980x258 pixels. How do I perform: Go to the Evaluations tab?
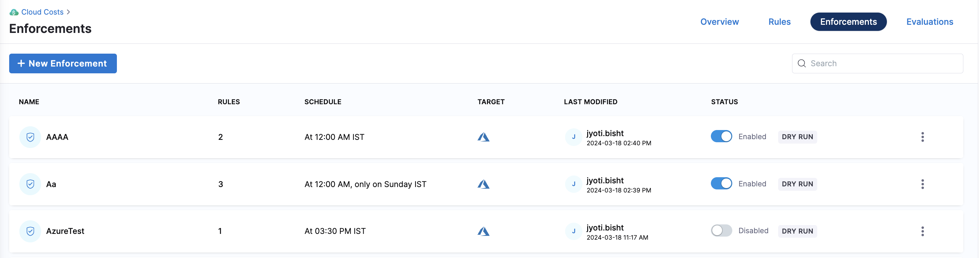coord(929,22)
